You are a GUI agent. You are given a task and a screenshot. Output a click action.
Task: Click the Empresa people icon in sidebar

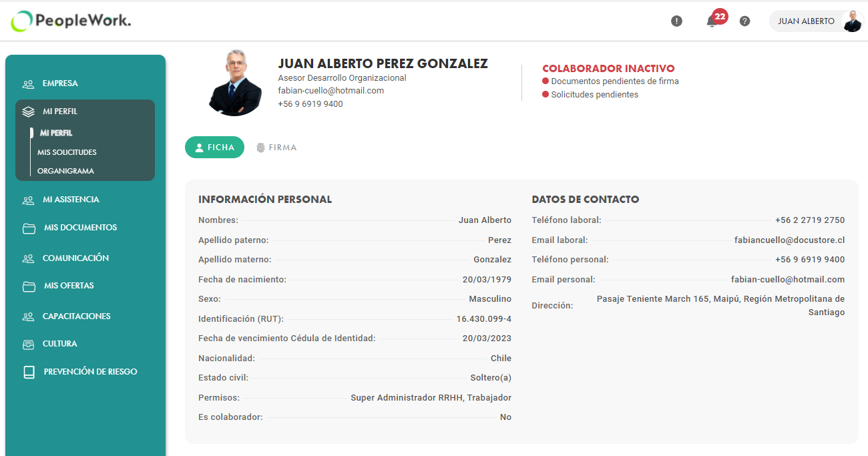[x=28, y=84]
